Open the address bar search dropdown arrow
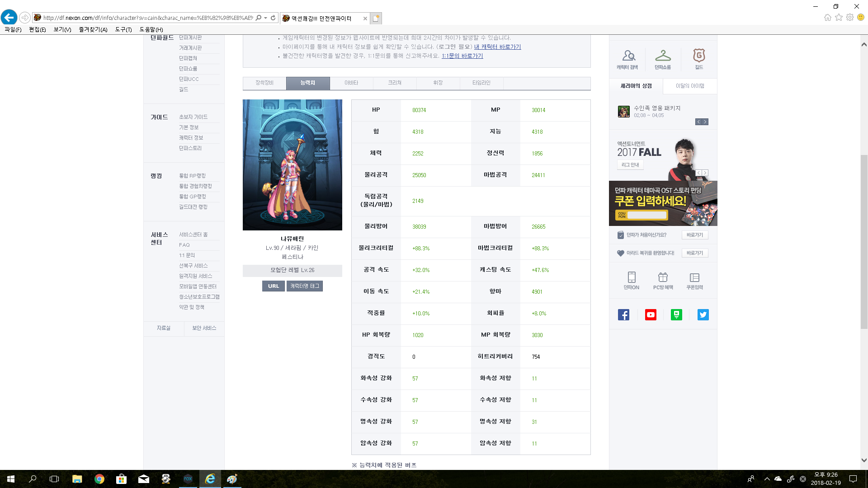The height and width of the screenshot is (488, 868). (x=265, y=18)
